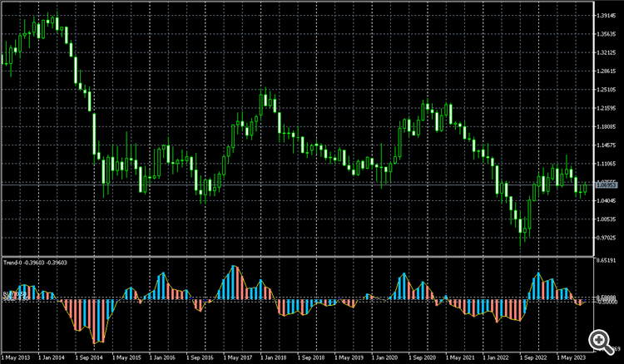This screenshot has height=364, width=624.
Task: Select the current price label 1.06953
Action: tap(607, 185)
